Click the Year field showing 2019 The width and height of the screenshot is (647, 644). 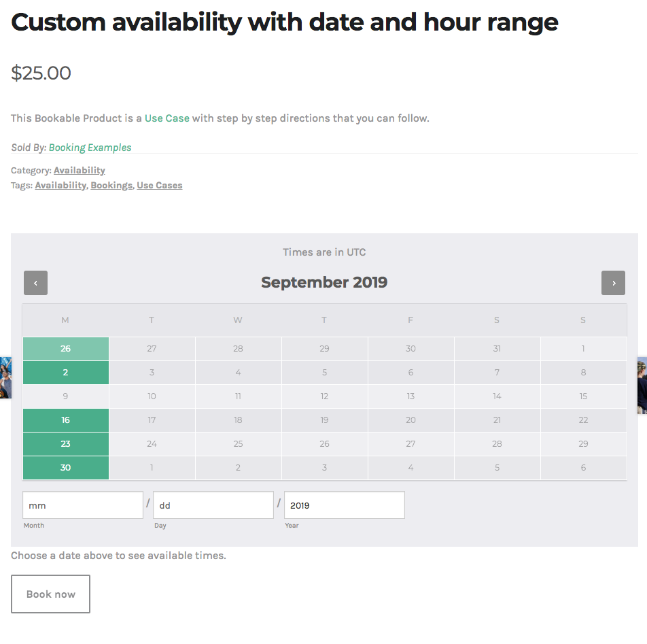tap(345, 505)
